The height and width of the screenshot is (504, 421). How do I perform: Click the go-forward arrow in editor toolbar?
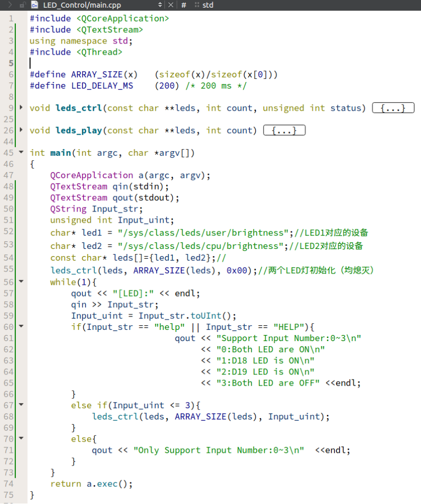pos(10,5)
